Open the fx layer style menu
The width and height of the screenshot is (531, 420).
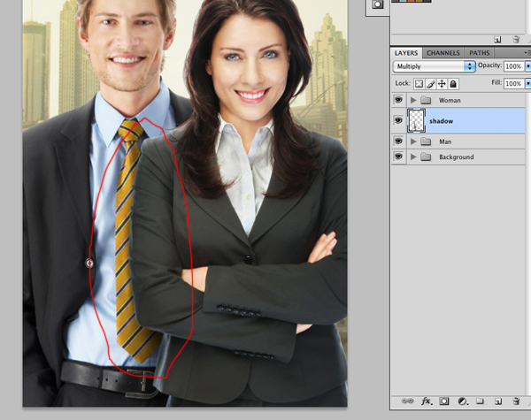tap(426, 401)
